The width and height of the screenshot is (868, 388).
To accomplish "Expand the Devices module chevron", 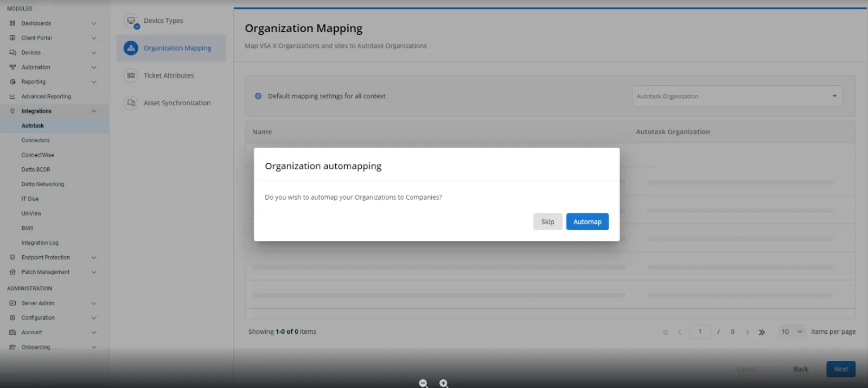I will [94, 53].
